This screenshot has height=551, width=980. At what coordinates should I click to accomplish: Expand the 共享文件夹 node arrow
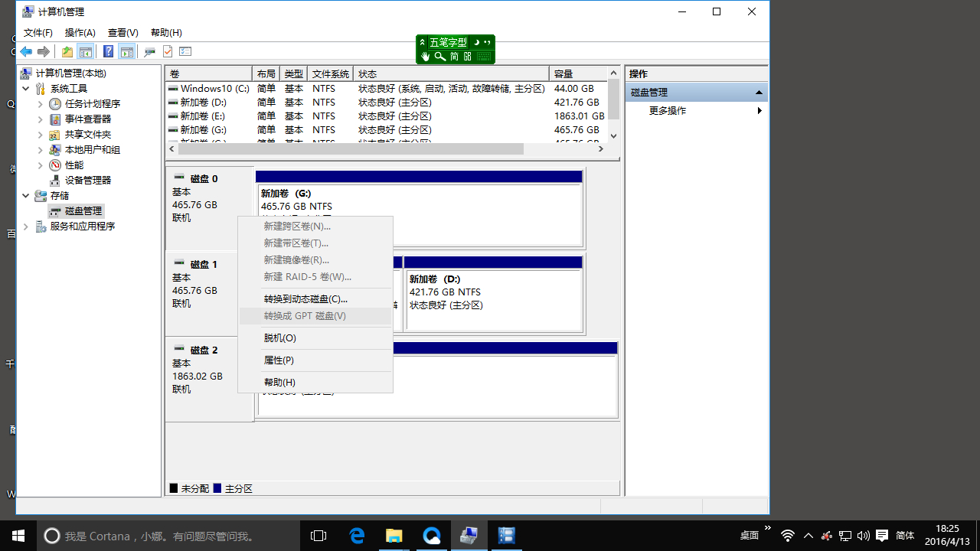point(41,135)
